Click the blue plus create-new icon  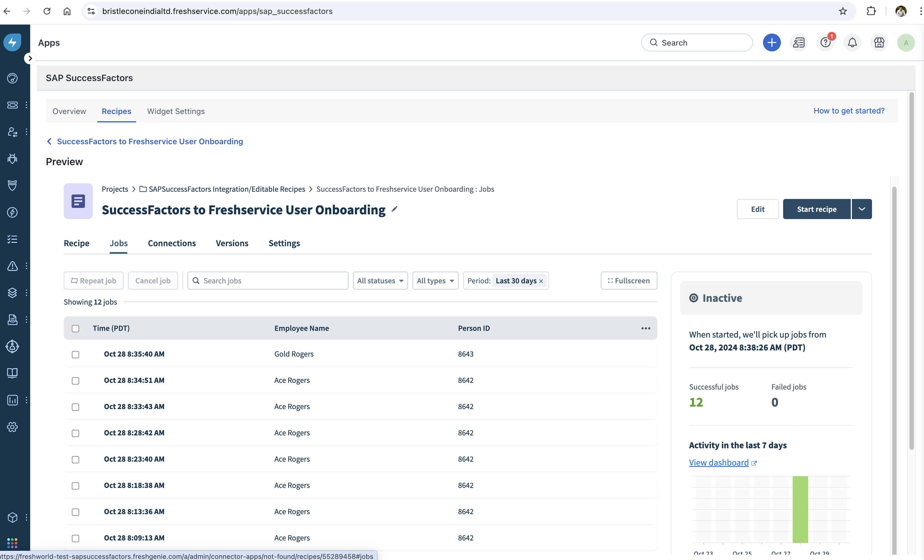click(771, 43)
